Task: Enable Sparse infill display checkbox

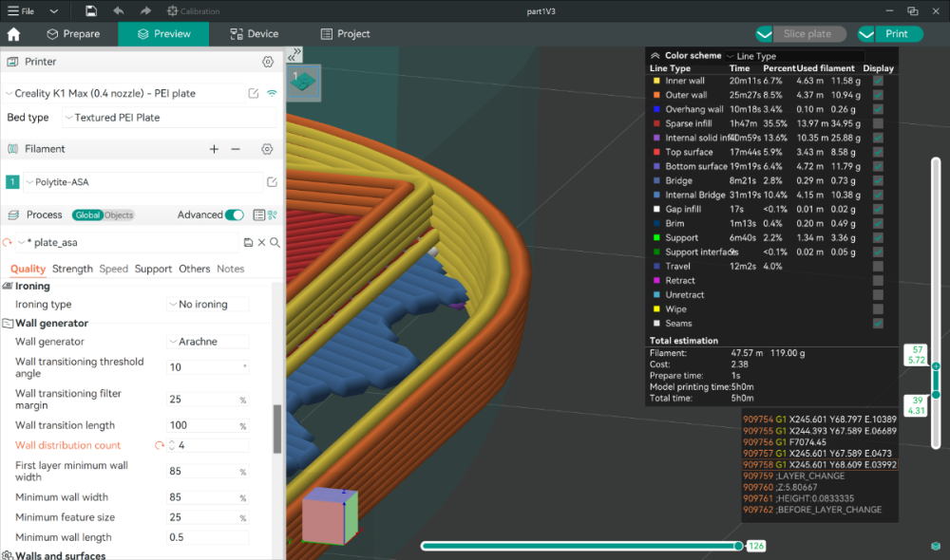Action: [878, 123]
